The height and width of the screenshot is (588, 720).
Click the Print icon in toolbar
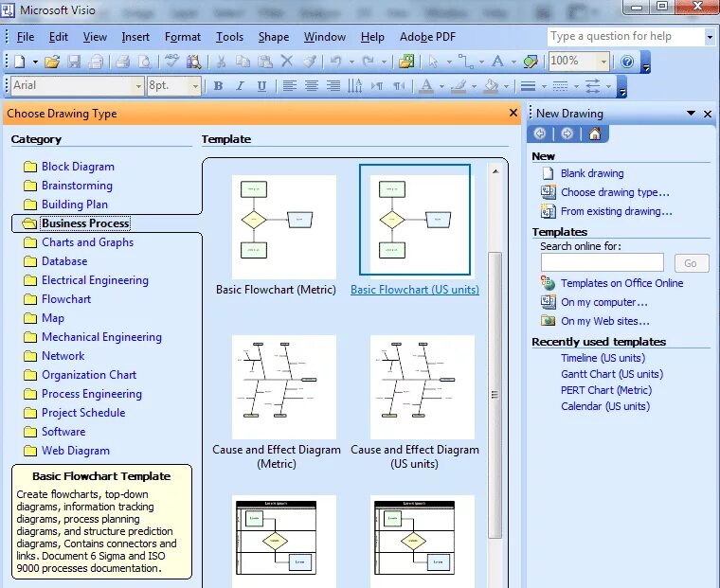122,61
